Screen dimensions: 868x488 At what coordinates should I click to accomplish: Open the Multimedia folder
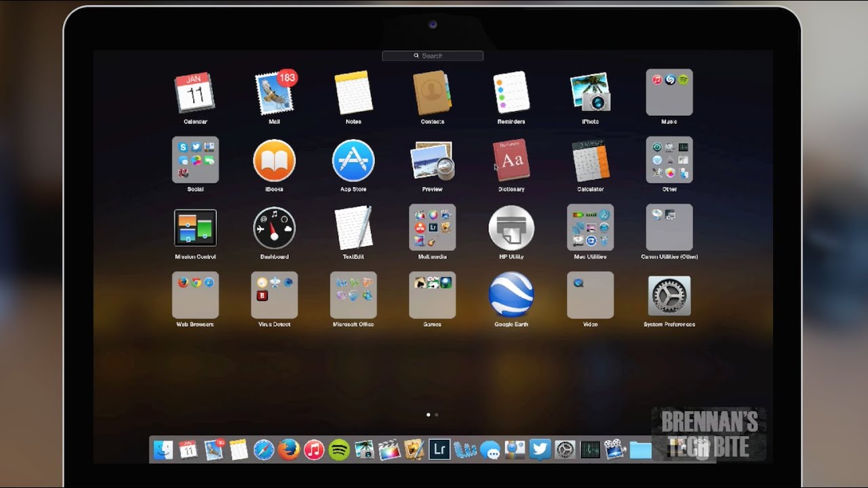pyautogui.click(x=433, y=228)
